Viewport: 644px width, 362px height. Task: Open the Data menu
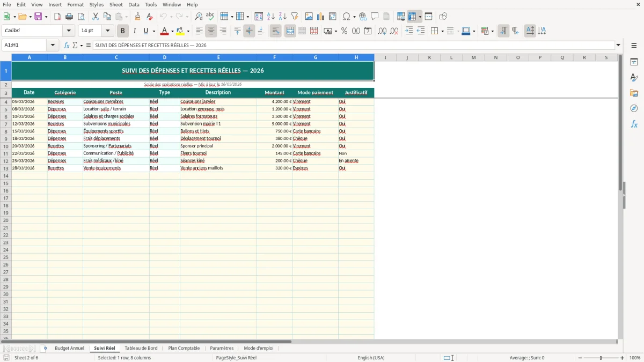click(x=134, y=4)
